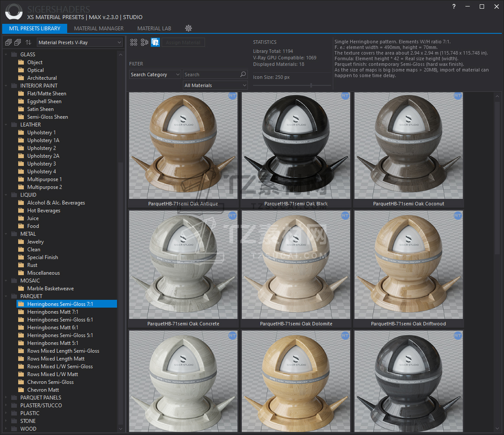This screenshot has width=504, height=435.
Task: Collapse the INTERIOR PAINT category
Action: pos(6,86)
